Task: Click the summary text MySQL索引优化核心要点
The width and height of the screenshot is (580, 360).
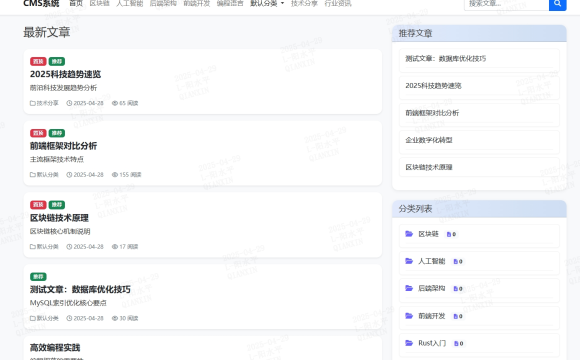Action: point(68,303)
